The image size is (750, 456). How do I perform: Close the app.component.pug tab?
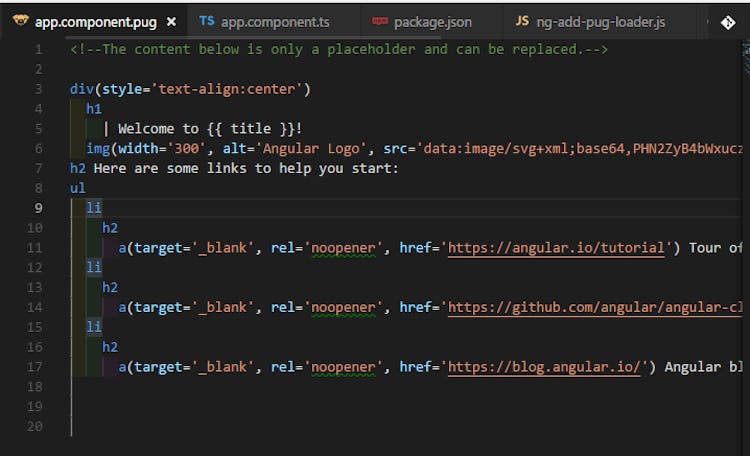(x=172, y=21)
